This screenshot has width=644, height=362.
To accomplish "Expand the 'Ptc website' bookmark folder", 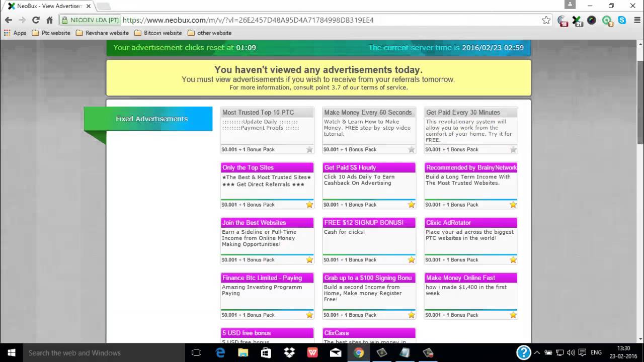I will click(x=51, y=33).
